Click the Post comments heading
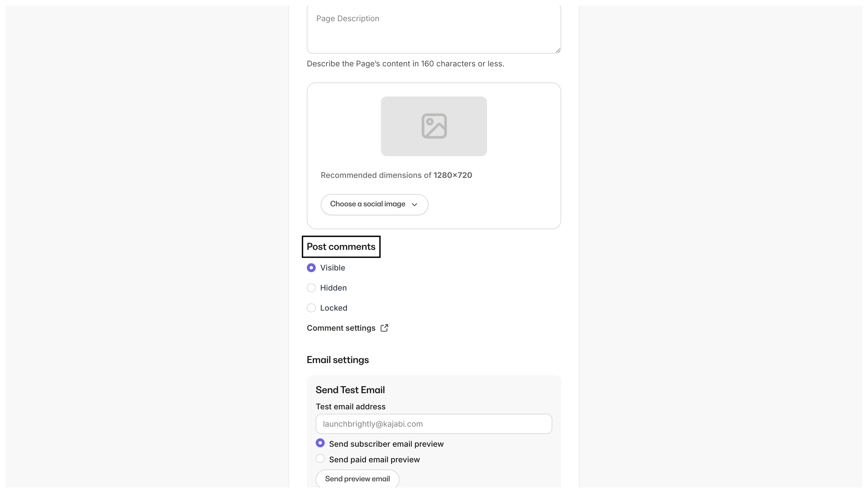The width and height of the screenshot is (868, 493). tap(341, 247)
